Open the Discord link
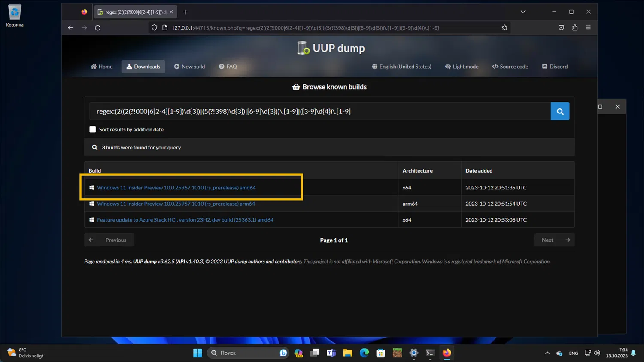644x362 pixels. point(555,67)
